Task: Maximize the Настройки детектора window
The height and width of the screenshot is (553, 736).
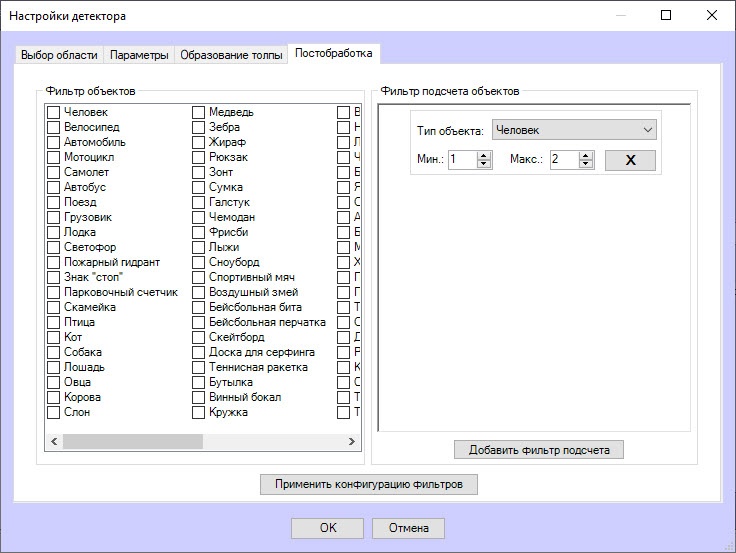Action: tap(666, 15)
